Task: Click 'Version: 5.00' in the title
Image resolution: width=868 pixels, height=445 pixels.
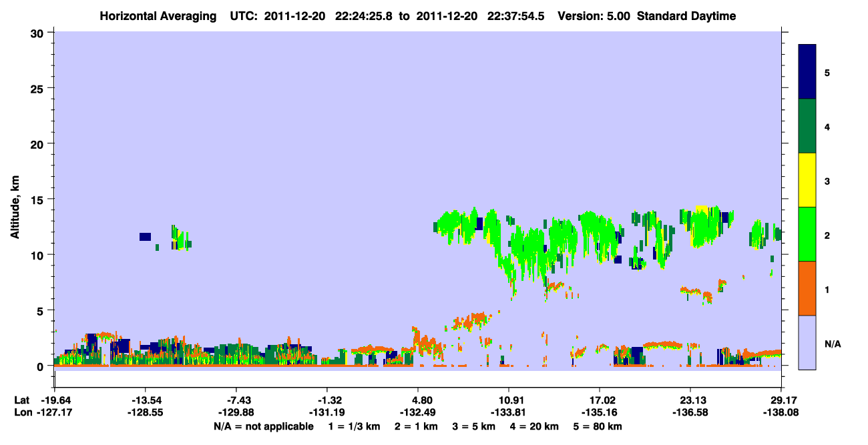Action: tap(595, 16)
